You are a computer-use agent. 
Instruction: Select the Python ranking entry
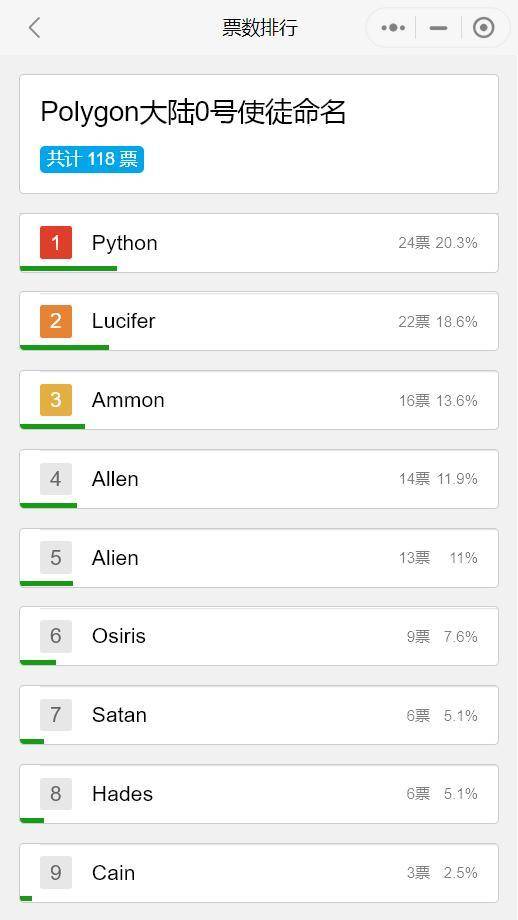point(259,243)
